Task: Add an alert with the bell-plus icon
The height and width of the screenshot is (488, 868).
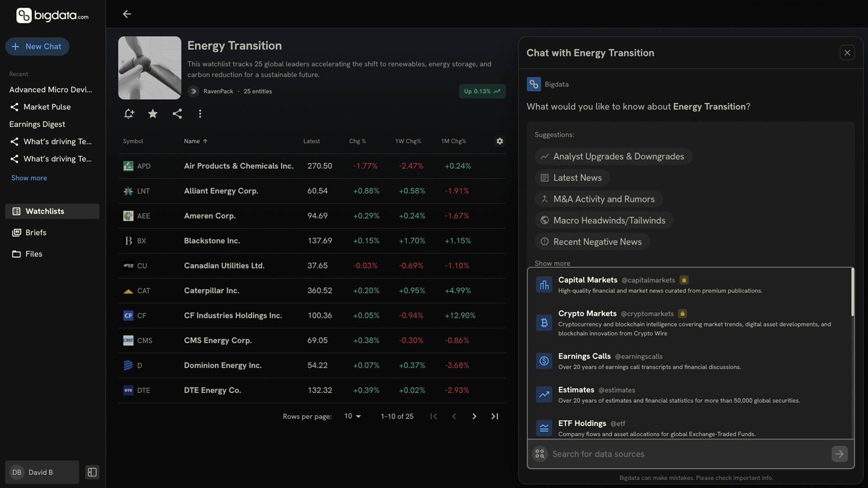Action: (129, 113)
